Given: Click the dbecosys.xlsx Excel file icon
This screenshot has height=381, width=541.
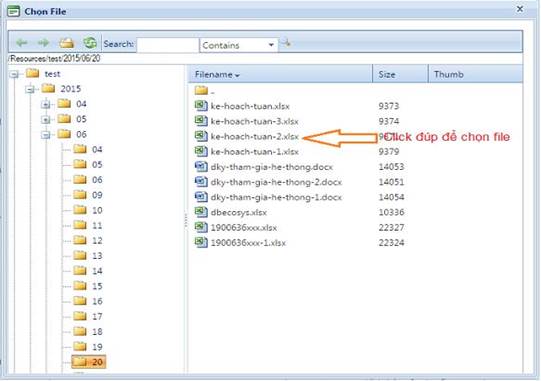Looking at the screenshot, I should [x=201, y=212].
